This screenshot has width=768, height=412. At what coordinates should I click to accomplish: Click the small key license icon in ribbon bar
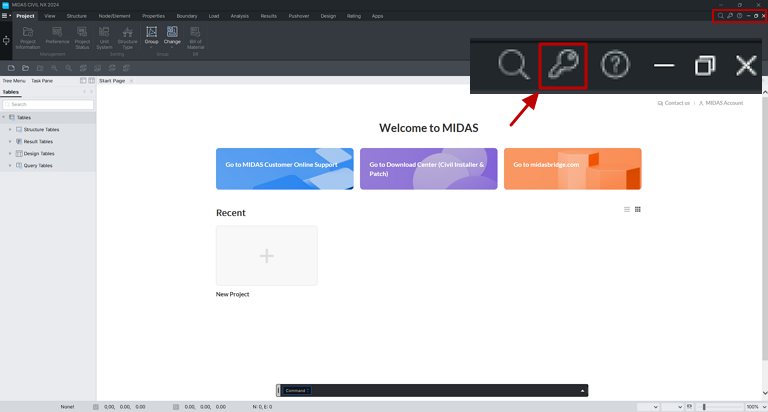(730, 16)
